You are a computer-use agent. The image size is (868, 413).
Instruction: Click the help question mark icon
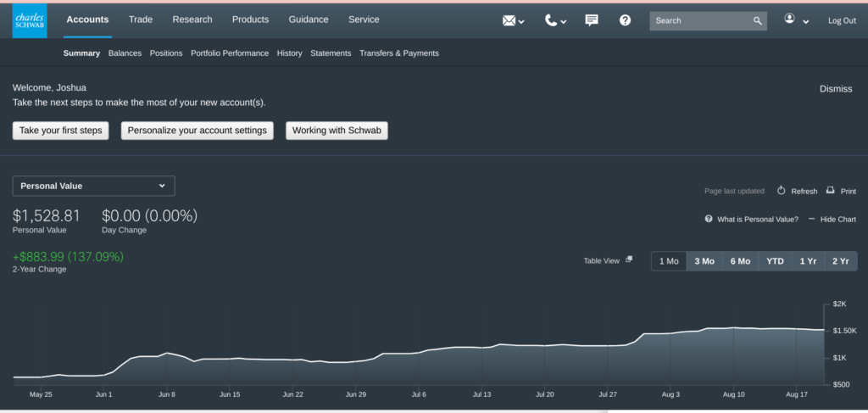pos(625,20)
